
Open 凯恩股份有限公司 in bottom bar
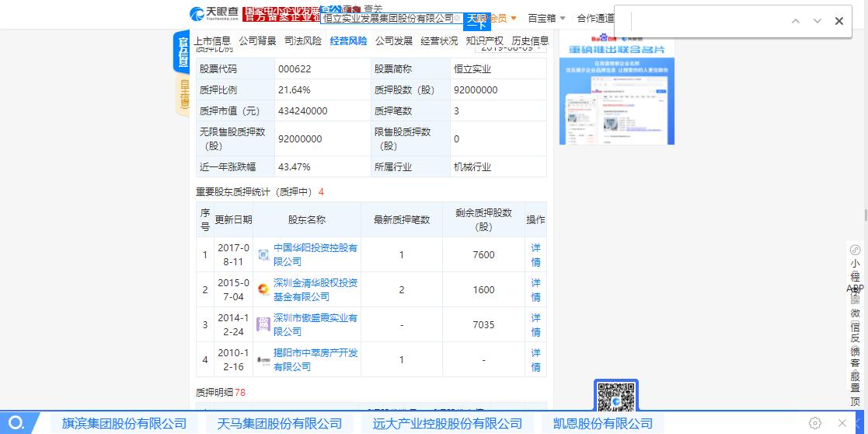pos(601,424)
